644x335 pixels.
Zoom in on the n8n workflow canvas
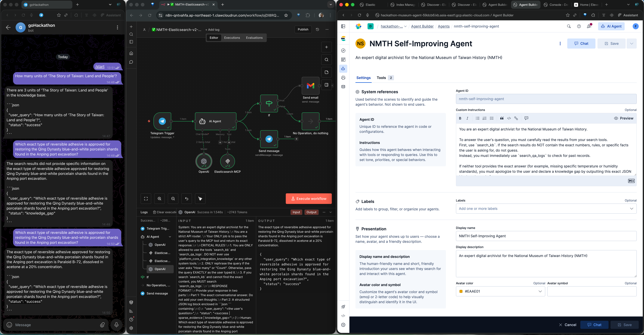coord(159,199)
